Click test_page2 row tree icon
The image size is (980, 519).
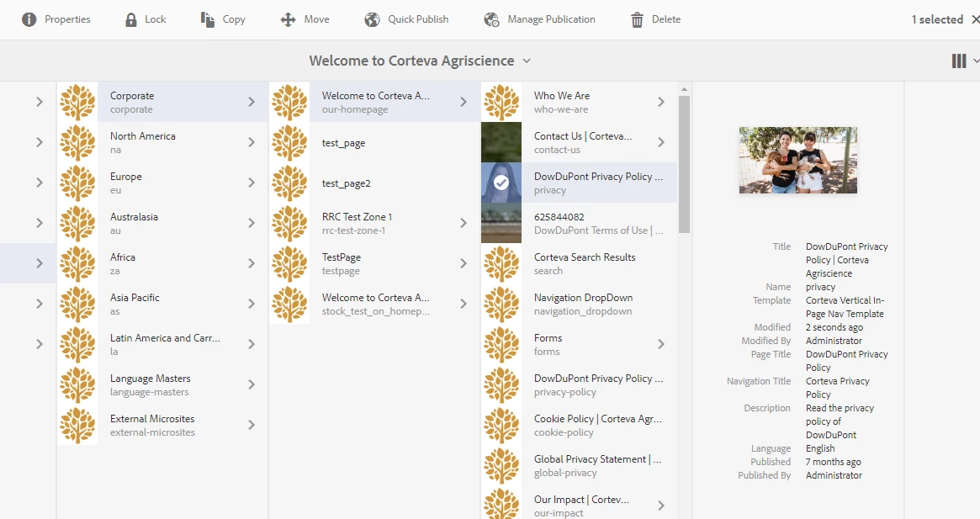289,183
